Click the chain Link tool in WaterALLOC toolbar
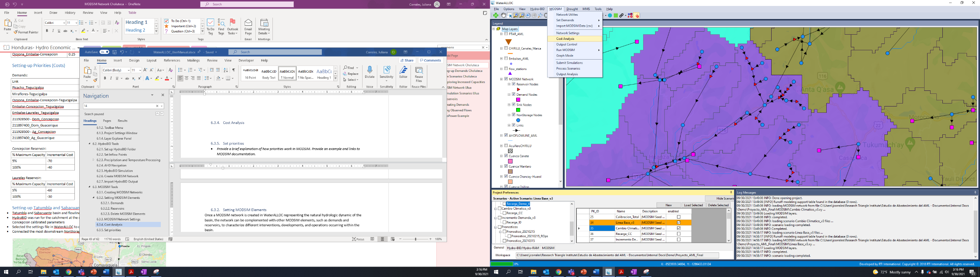 (622, 16)
